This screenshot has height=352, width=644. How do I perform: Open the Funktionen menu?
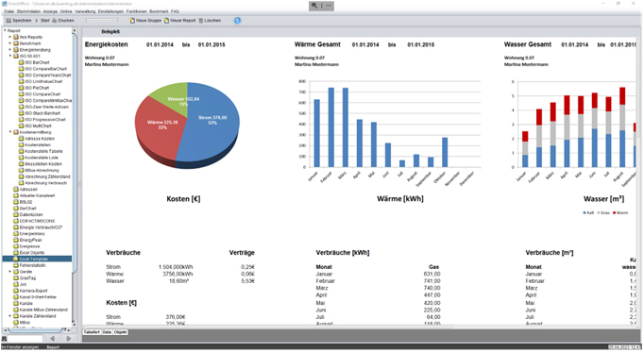click(136, 11)
